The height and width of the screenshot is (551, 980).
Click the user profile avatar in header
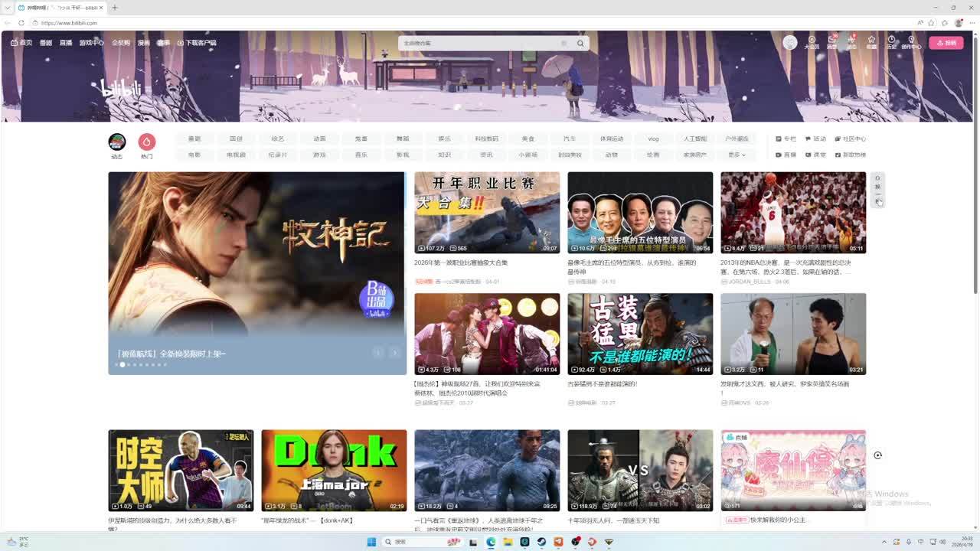790,43
